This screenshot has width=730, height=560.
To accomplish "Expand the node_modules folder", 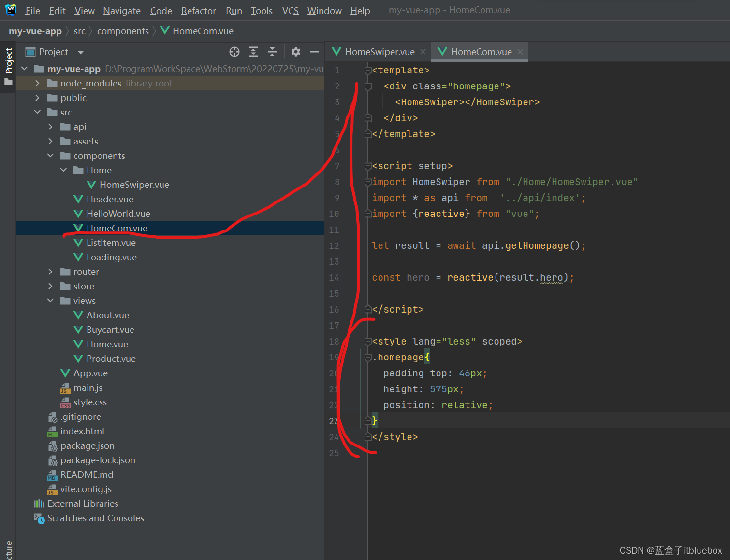I will tap(37, 83).
